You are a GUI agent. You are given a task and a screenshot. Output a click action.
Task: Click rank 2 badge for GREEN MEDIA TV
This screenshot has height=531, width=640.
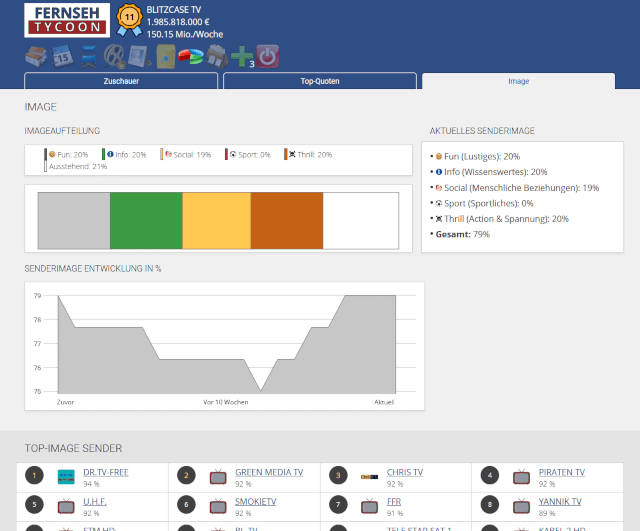point(186,475)
